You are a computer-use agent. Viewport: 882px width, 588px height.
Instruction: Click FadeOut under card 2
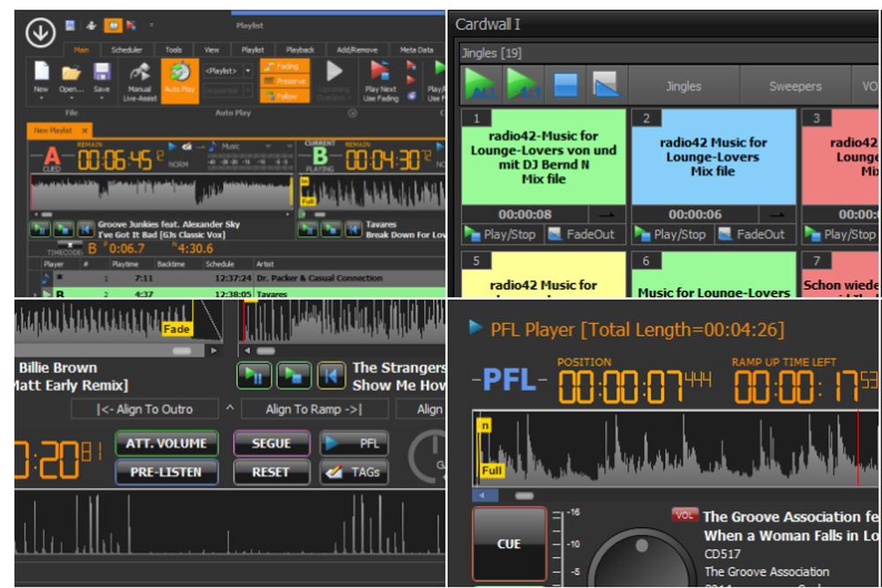[754, 234]
